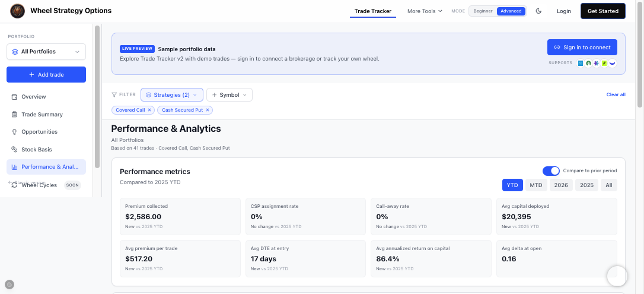
Task: Click the 'Compared to 2025 YTD' subtitle
Action: pyautogui.click(x=150, y=182)
